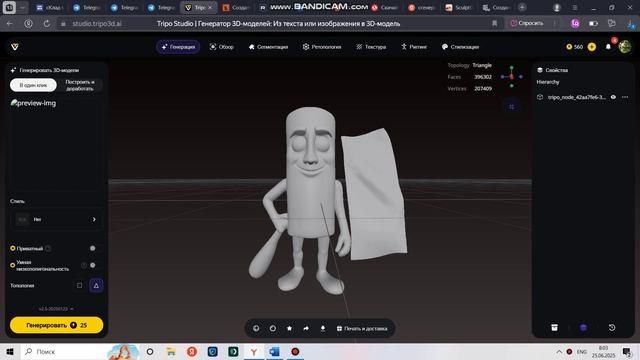Image resolution: width=640 pixels, height=360 pixels.
Task: Click the purple grid icon below gizmo
Action: tap(511, 107)
